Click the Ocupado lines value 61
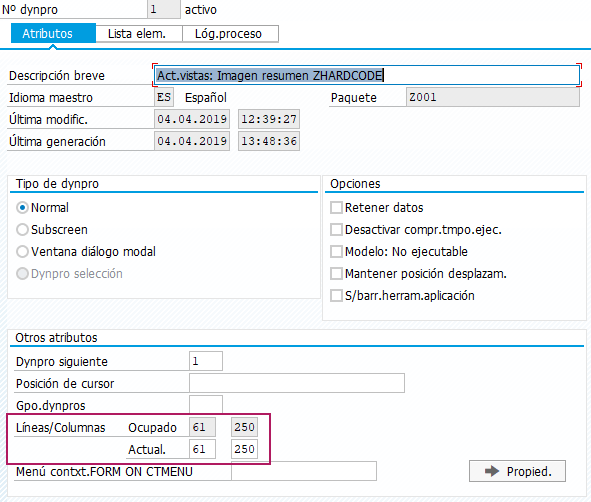This screenshot has width=591, height=502. coord(202,427)
